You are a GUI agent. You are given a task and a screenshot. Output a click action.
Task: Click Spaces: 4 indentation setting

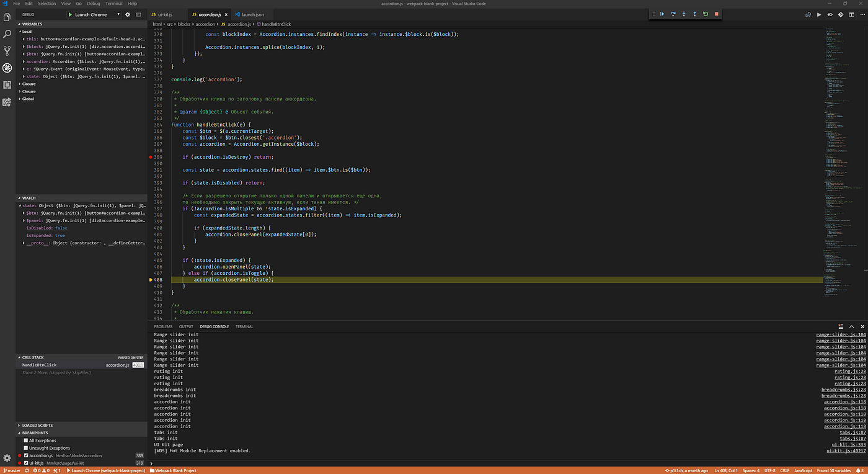click(x=750, y=470)
